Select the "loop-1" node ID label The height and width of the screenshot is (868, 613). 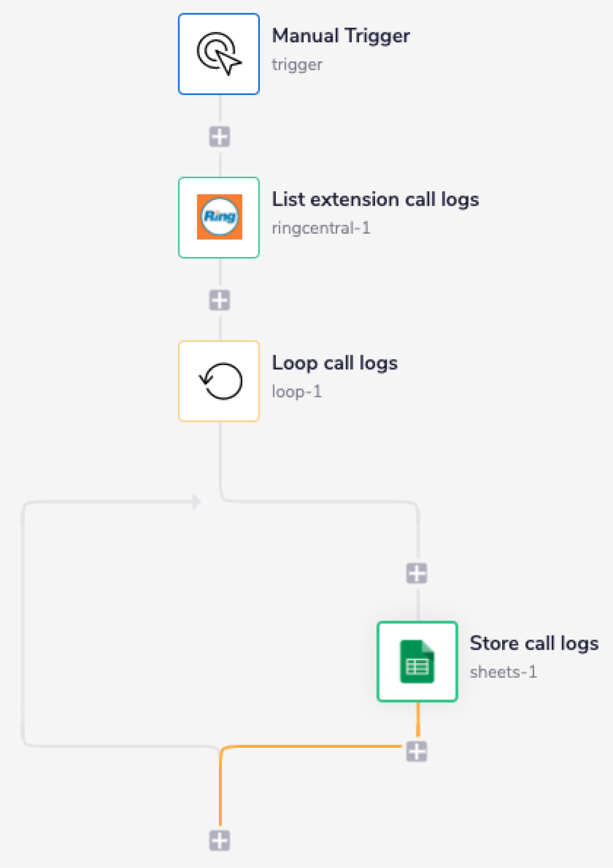coord(297,391)
